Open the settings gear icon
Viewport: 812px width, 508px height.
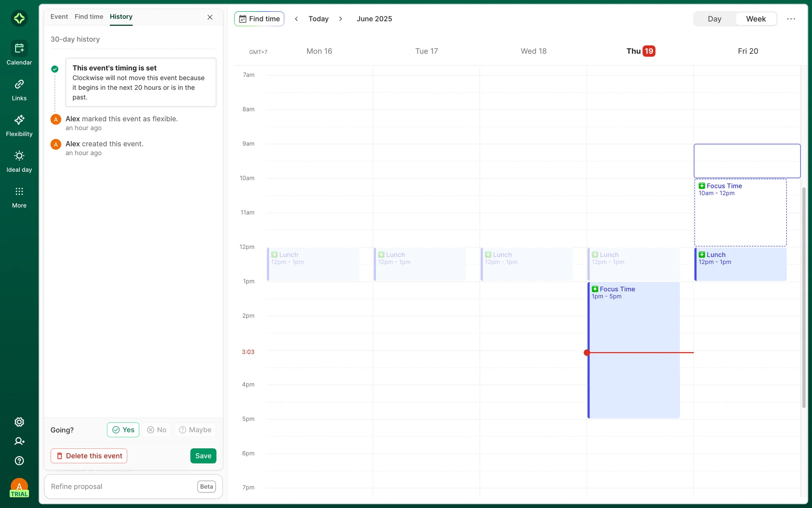19,422
